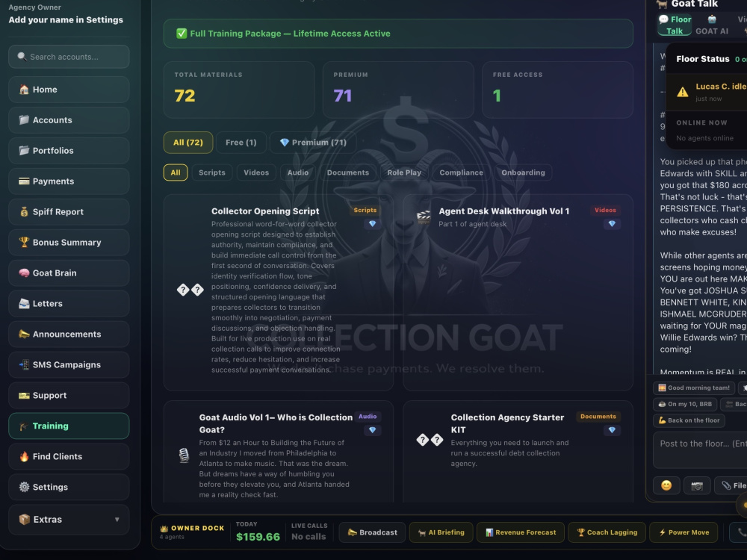Click the Audio tag on Goat Audio card

(368, 416)
